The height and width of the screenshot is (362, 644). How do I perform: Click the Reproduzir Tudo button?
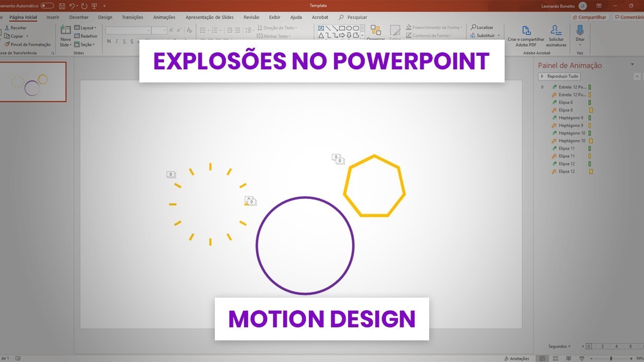coord(559,76)
